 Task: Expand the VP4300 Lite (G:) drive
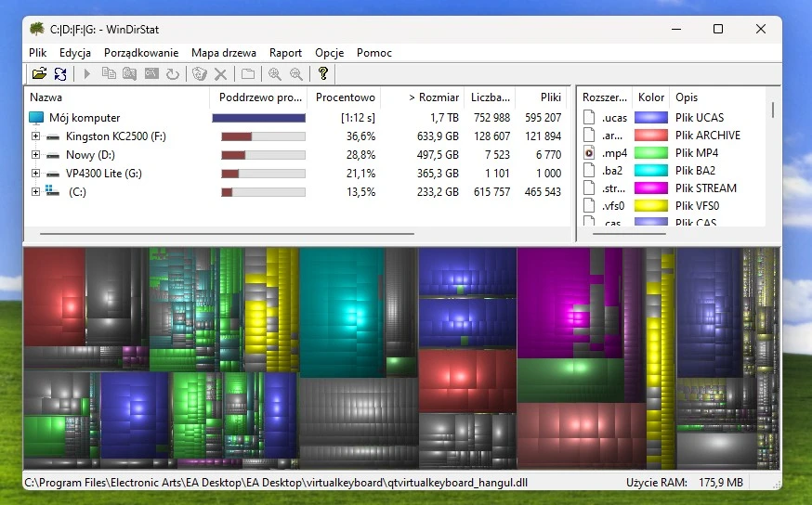(x=36, y=174)
